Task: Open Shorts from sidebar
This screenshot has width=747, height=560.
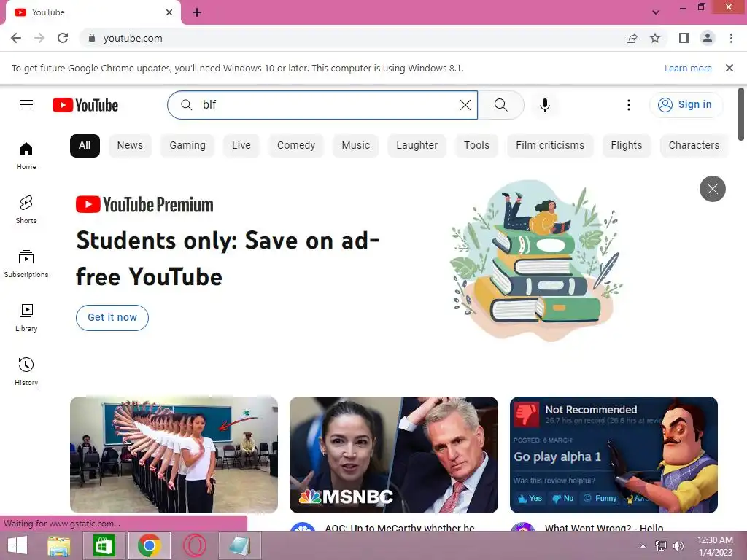Action: [26, 210]
